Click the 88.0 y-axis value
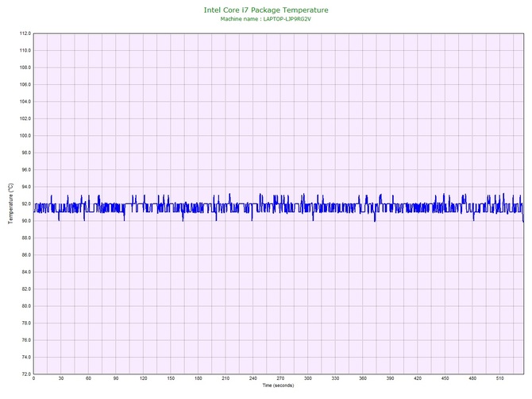This screenshot has width=532, height=399. pyautogui.click(x=26, y=238)
